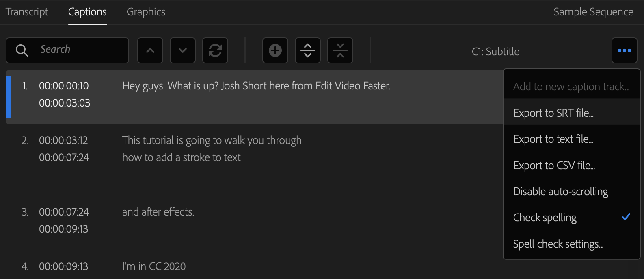Click the blue checkmark beside Check spelling
This screenshot has height=279, width=644.
[626, 217]
